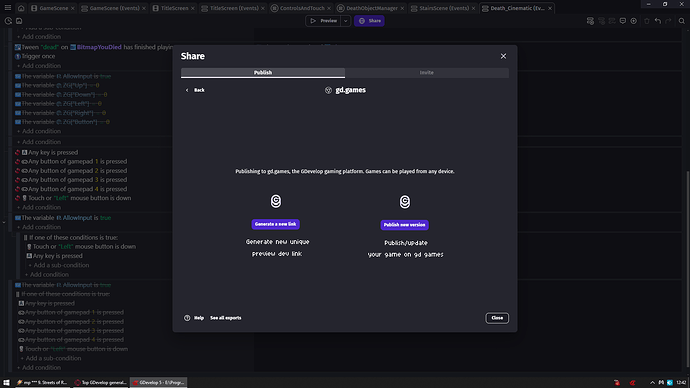Close the Share dialog with X

tap(503, 56)
